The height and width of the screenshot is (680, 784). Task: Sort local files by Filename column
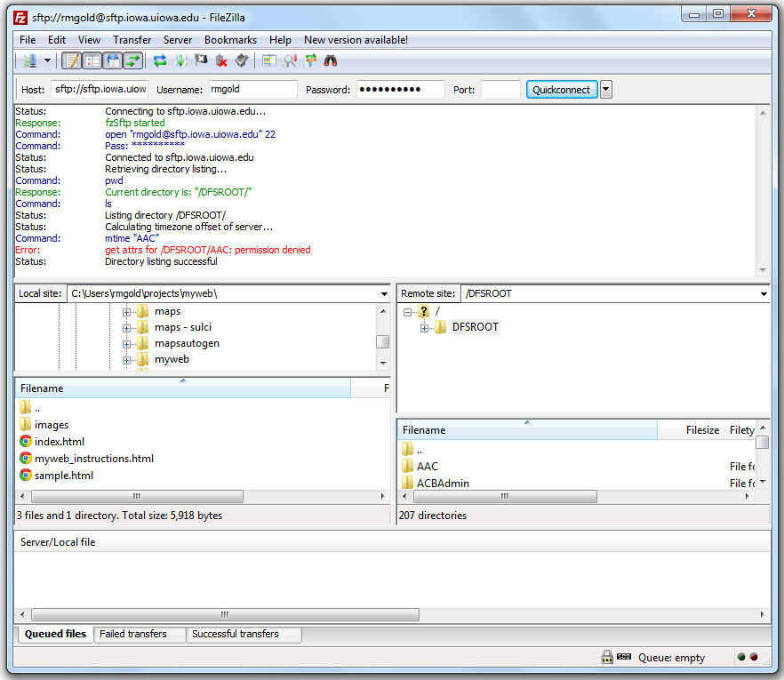tap(183, 388)
